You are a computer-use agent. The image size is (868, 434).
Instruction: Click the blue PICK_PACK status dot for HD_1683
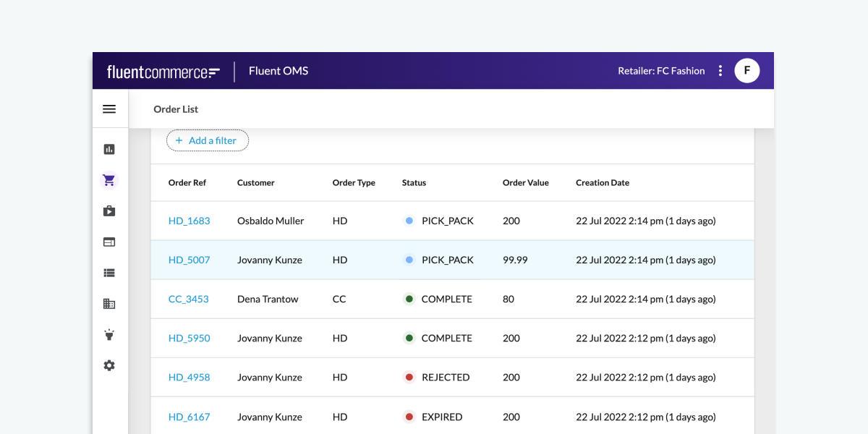[x=409, y=221]
